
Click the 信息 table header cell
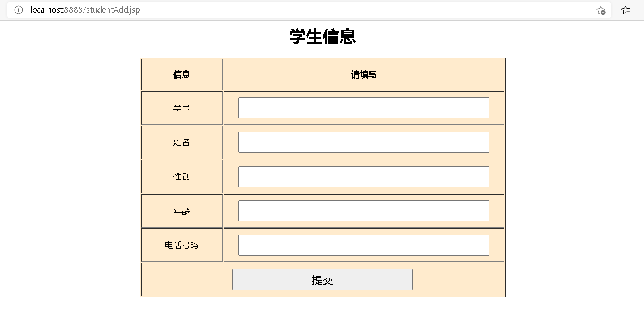pyautogui.click(x=181, y=74)
